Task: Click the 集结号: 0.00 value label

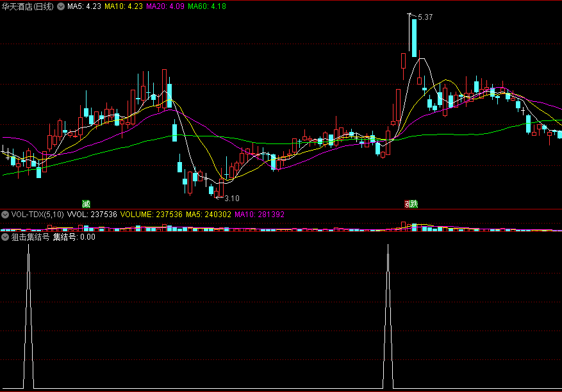Action: 74,237
